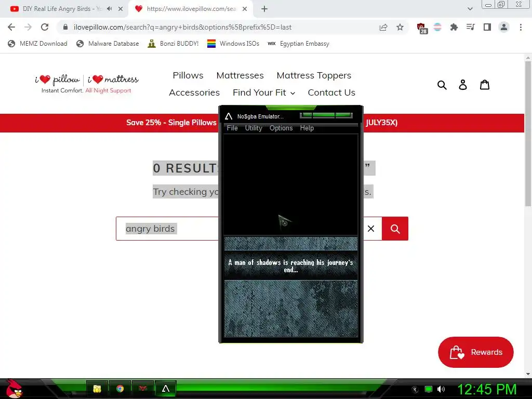Bookmark this page with the star icon
Image resolution: width=532 pixels, height=399 pixels.
(400, 27)
